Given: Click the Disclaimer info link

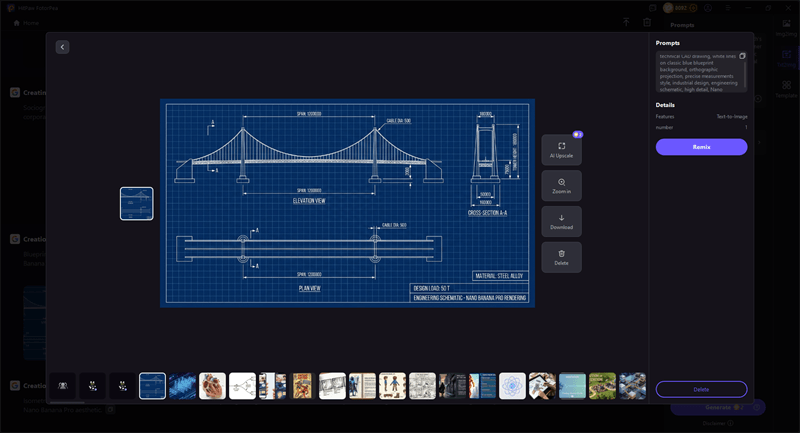Looking at the screenshot, I should [718, 423].
